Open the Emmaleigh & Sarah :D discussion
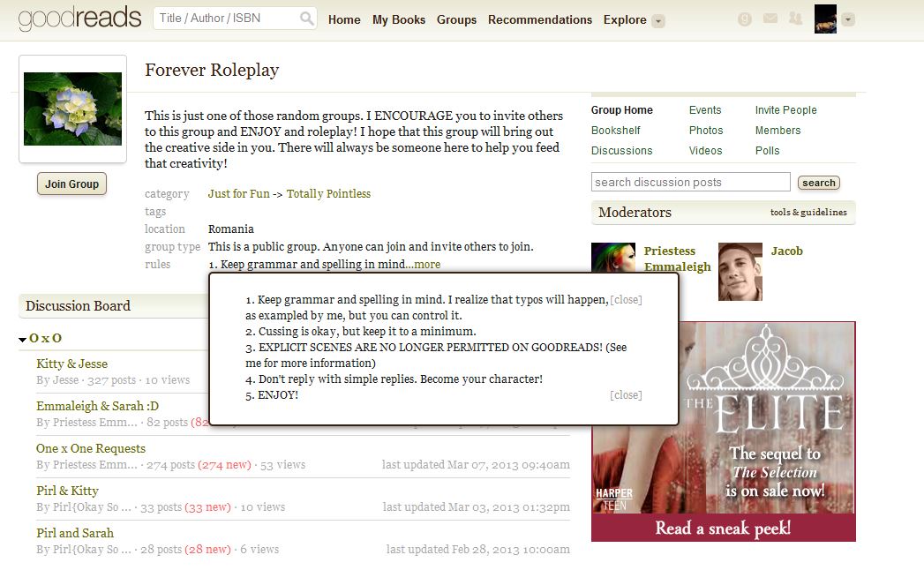924x570 pixels. tap(97, 406)
